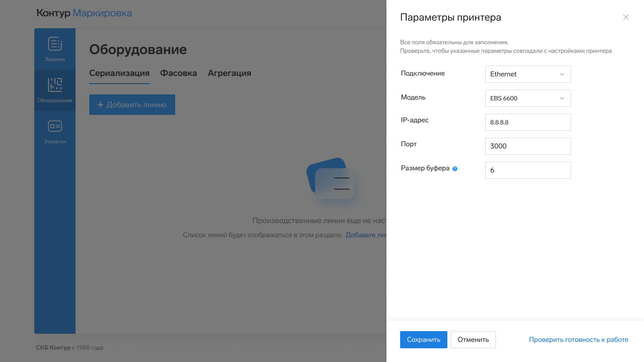Close the printer parameters panel
Viewport: 644px width, 362px height.
(x=626, y=17)
